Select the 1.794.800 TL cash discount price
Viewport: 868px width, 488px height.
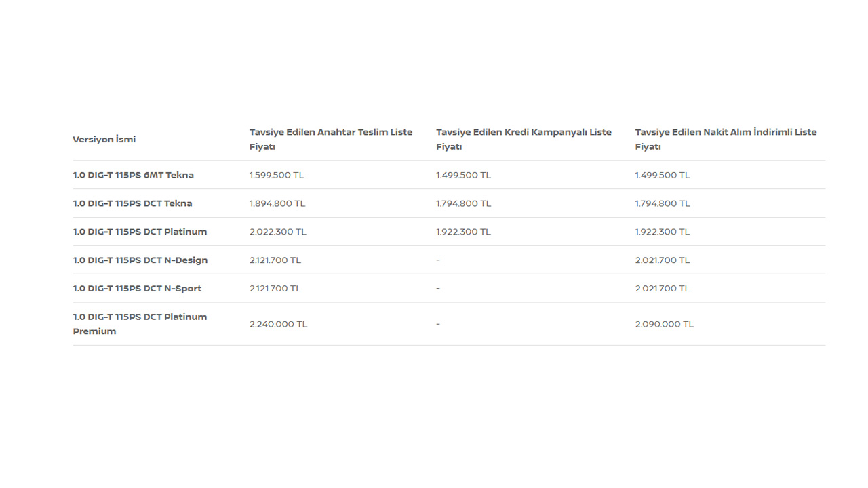(x=663, y=203)
